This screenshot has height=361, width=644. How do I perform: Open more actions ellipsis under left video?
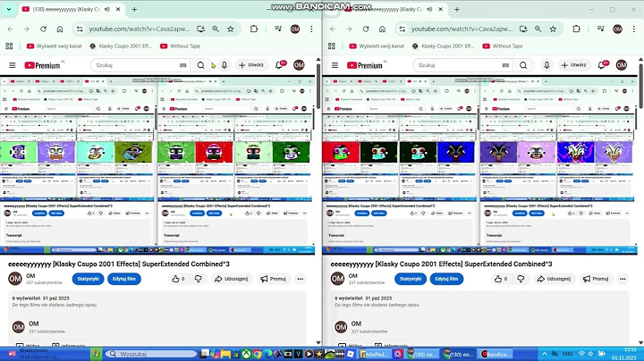[301, 279]
